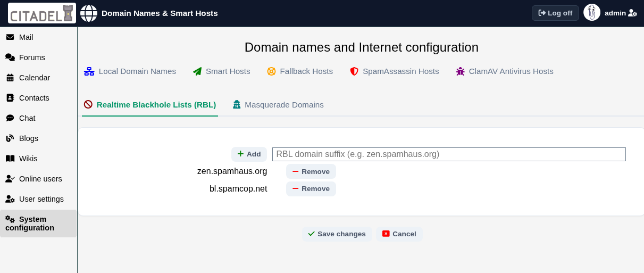644x273 pixels.
Task: Switch to Local Domain Names tab
Action: [x=130, y=71]
